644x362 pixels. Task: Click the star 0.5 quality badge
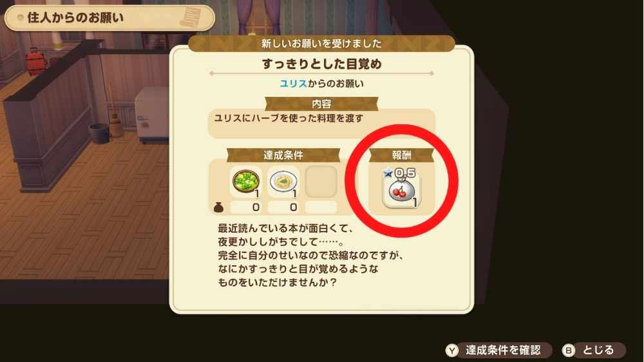[x=400, y=173]
